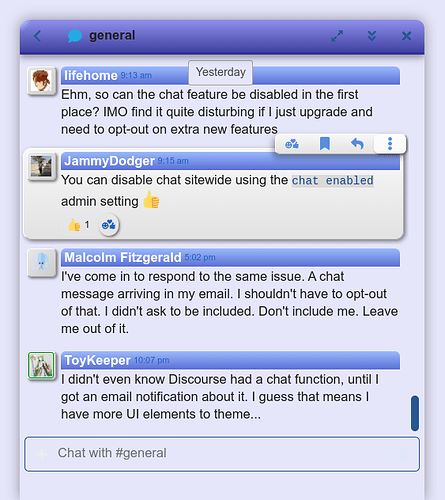
Task: Click ToyKeeper's 10:07 pm timestamp
Action: coord(152,360)
